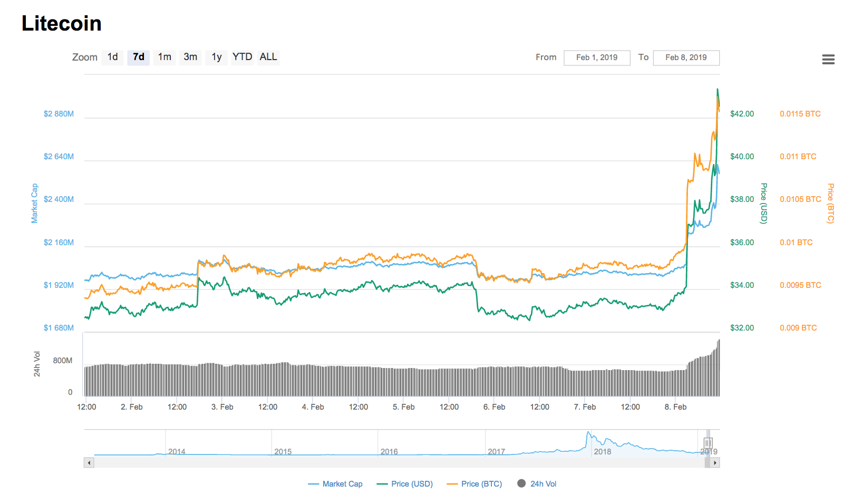Screen dimensions: 852x504
Task: Toggle the Market Cap legend series
Action: pyautogui.click(x=335, y=484)
